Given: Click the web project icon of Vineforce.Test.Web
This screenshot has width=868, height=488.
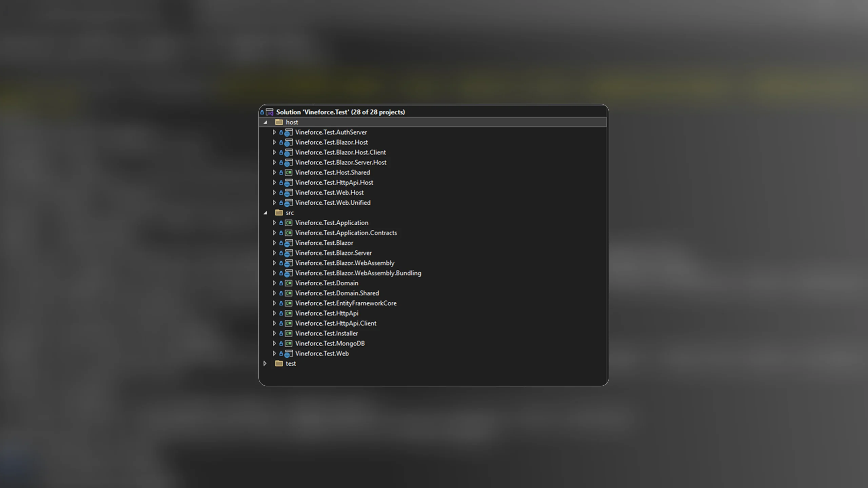Looking at the screenshot, I should (289, 354).
